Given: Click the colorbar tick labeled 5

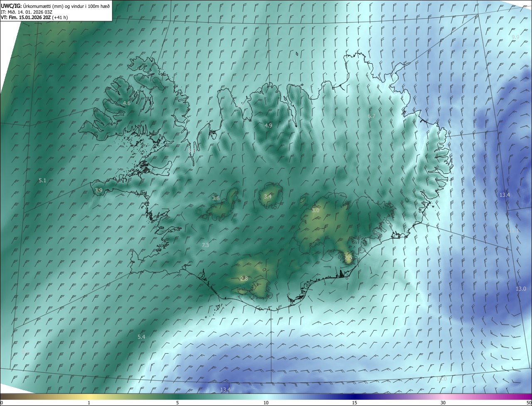Looking at the screenshot, I should (177, 403).
